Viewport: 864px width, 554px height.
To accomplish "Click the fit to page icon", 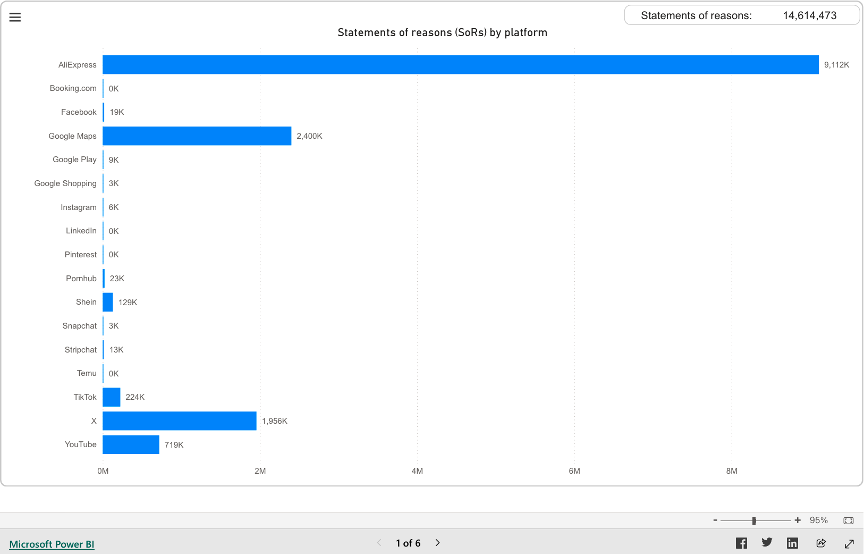I will click(848, 520).
